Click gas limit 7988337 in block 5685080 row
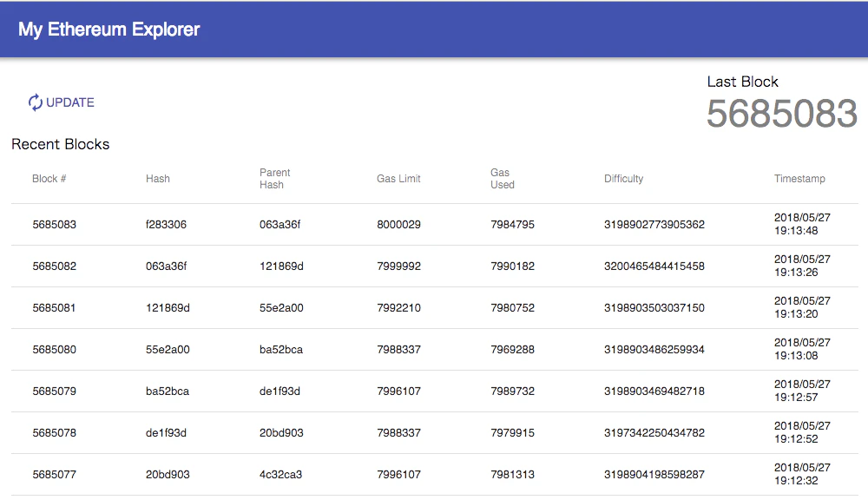The image size is (868, 500). 398,349
